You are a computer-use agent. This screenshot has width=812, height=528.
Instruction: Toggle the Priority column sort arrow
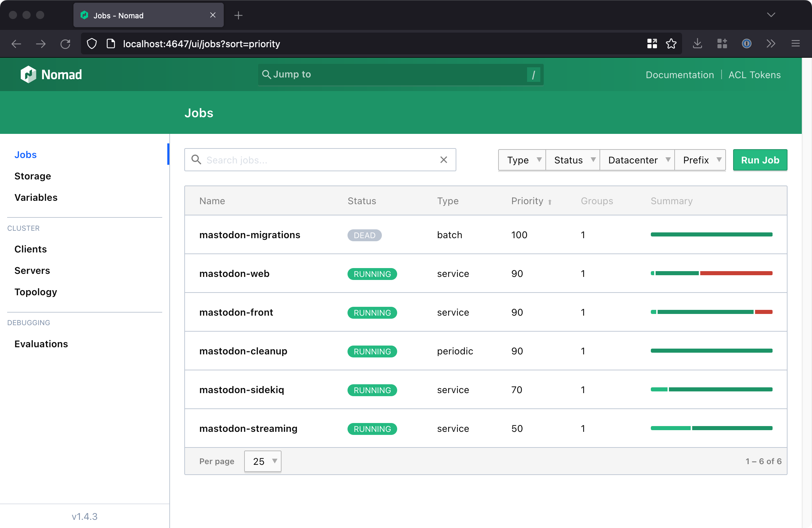click(x=550, y=202)
